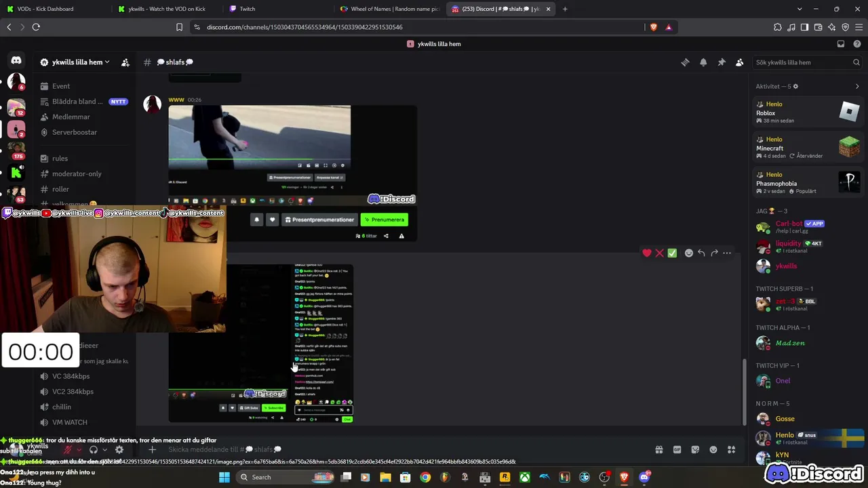Viewport: 868px width, 488px height.
Task: Click the server search field
Action: coord(807,62)
